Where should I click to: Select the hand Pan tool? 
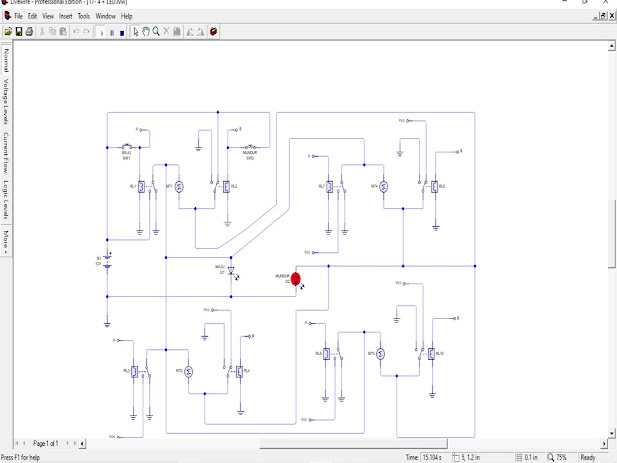[x=146, y=31]
